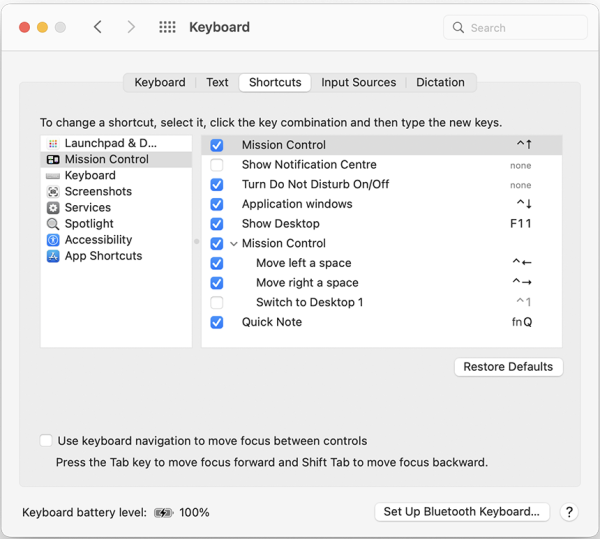The height and width of the screenshot is (539, 600).
Task: Click the search magnifier icon
Action: coord(458,28)
